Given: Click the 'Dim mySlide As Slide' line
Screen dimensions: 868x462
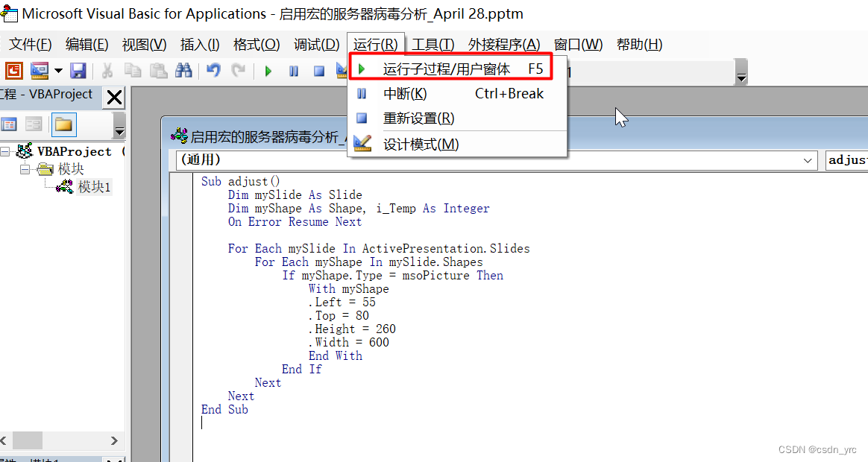Looking at the screenshot, I should pos(295,194).
